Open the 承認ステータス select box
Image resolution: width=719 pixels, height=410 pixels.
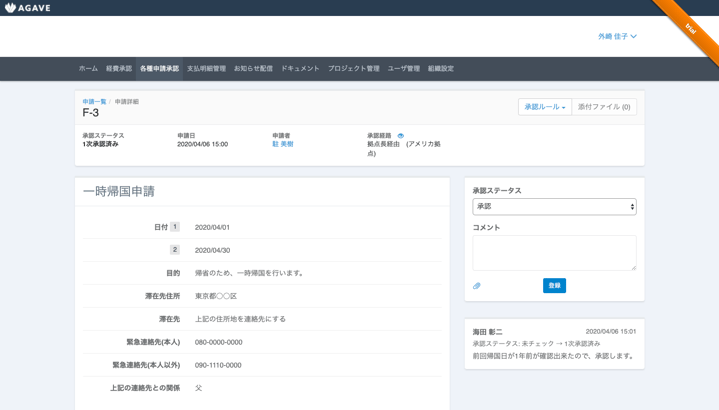[554, 207]
